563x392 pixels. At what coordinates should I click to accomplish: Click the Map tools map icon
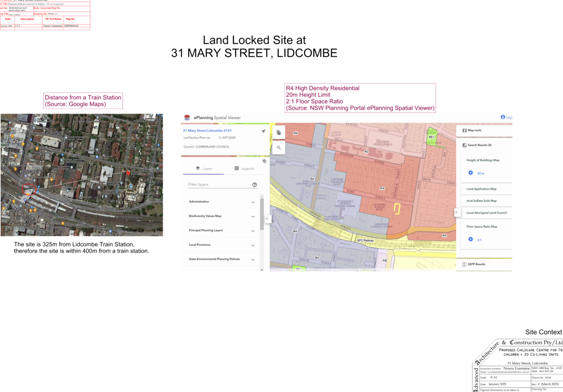464,130
